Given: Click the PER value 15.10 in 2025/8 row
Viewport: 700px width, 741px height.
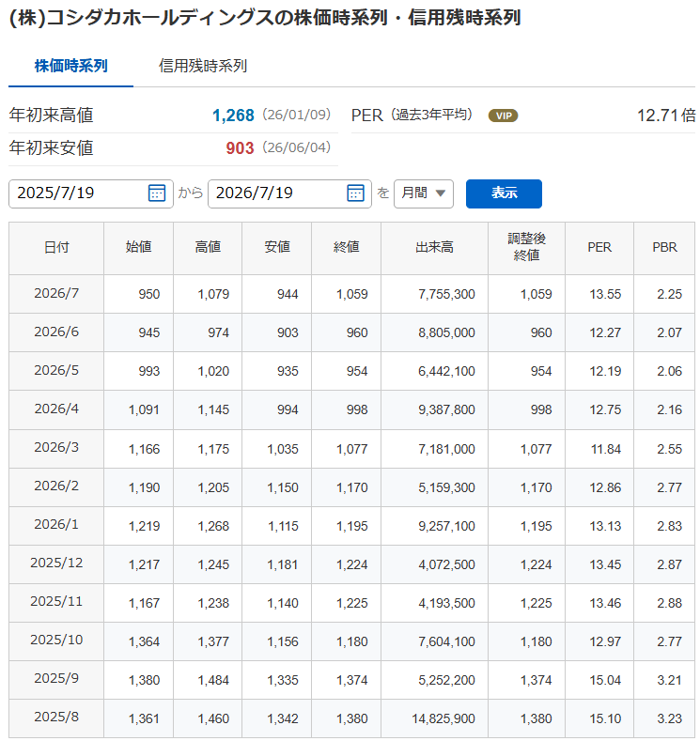Looking at the screenshot, I should point(605,719).
